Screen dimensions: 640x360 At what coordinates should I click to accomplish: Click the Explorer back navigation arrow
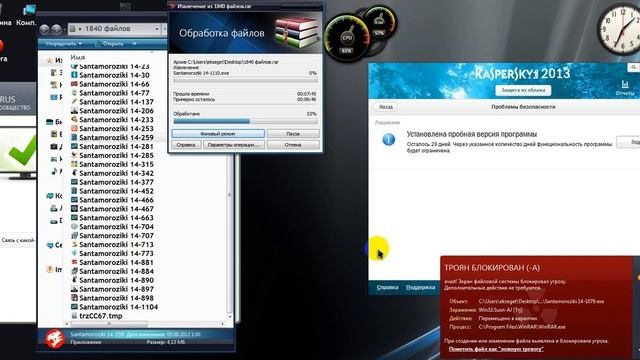[x=44, y=29]
